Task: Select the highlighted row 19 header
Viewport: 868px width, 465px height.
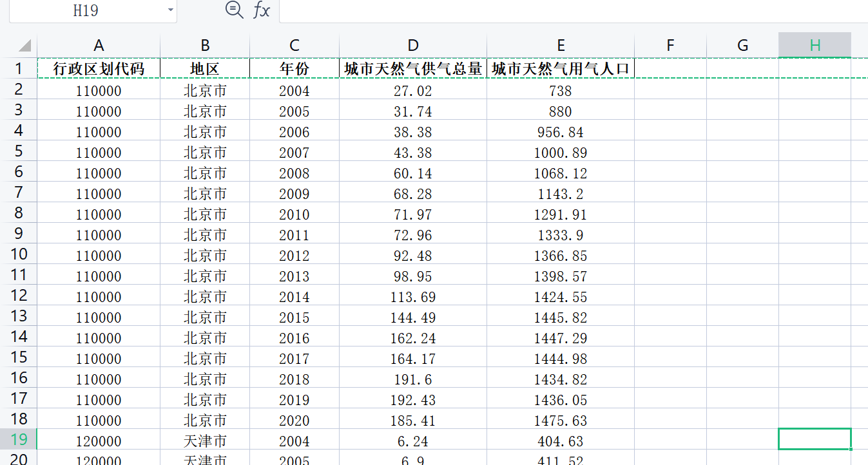Action: click(19, 439)
